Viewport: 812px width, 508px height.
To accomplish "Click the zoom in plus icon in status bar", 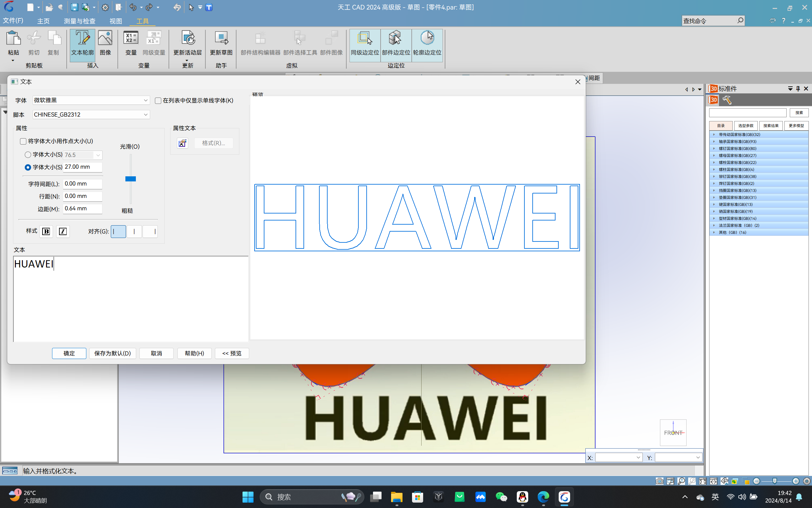I will tap(795, 481).
